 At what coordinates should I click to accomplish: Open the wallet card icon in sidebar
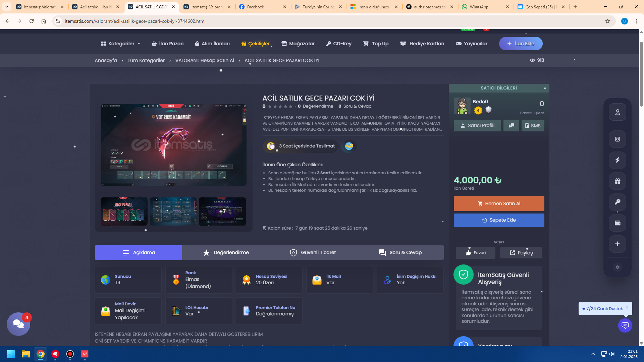[x=618, y=223]
